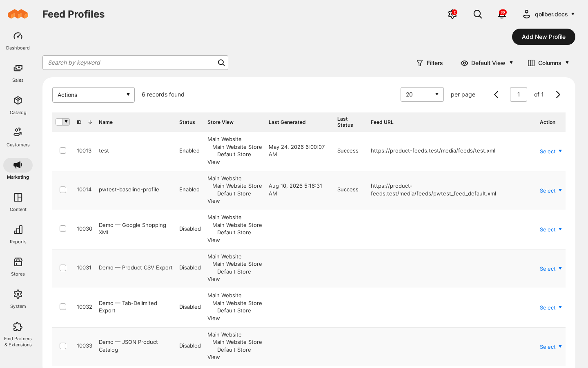The image size is (588, 368).
Task: Open Select action for profile 10030
Action: pos(551,229)
